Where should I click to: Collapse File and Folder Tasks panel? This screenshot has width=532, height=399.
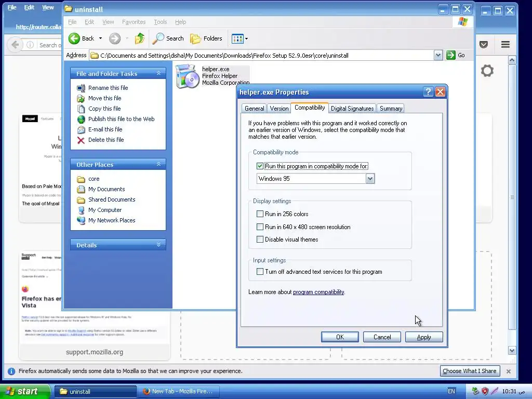click(158, 73)
